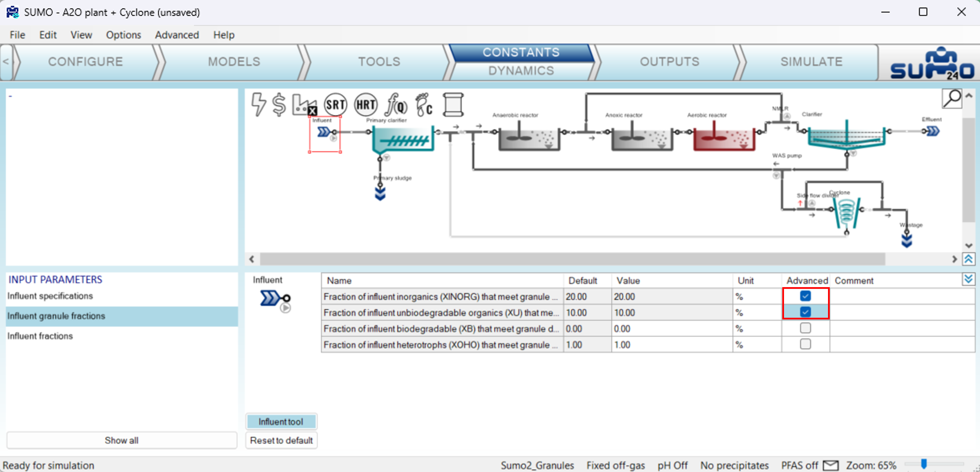980x472 pixels.
Task: Click the Influent tool button
Action: pyautogui.click(x=281, y=421)
